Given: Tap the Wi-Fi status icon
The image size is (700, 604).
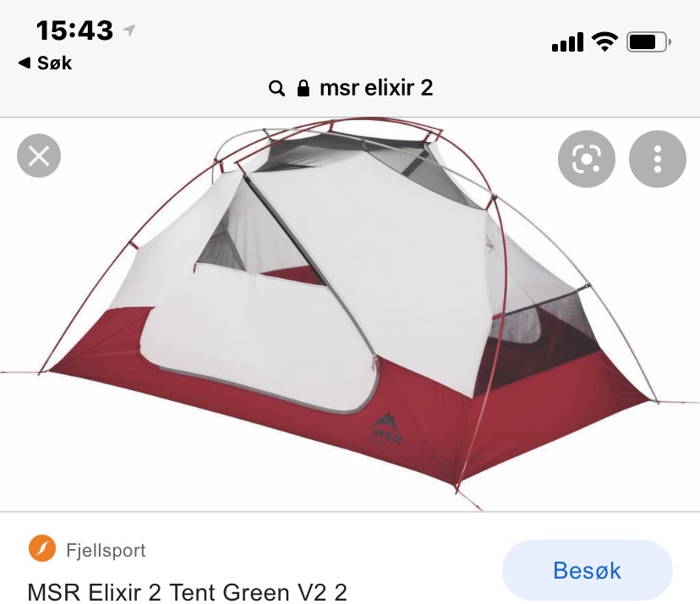Looking at the screenshot, I should [604, 41].
